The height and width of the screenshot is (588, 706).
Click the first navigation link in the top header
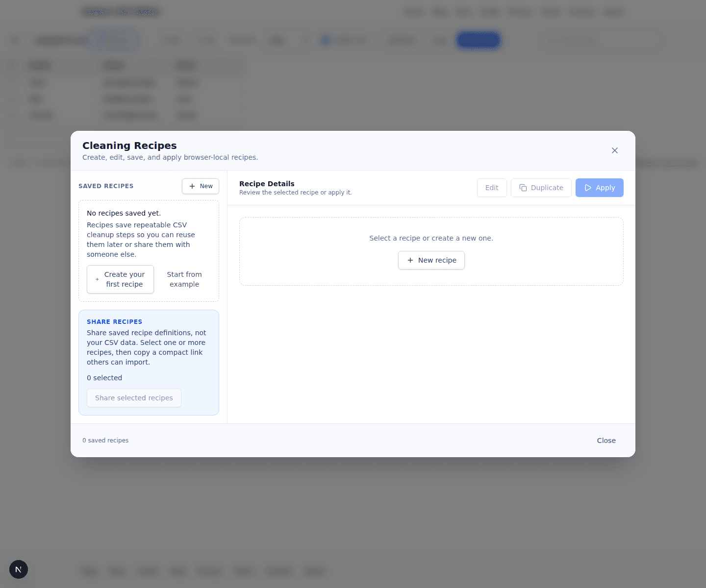point(413,11)
